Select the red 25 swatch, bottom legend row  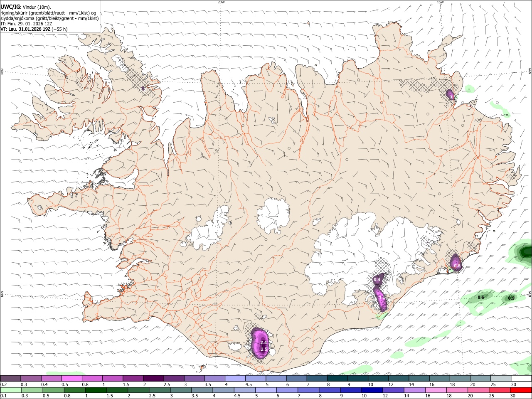click(500, 390)
